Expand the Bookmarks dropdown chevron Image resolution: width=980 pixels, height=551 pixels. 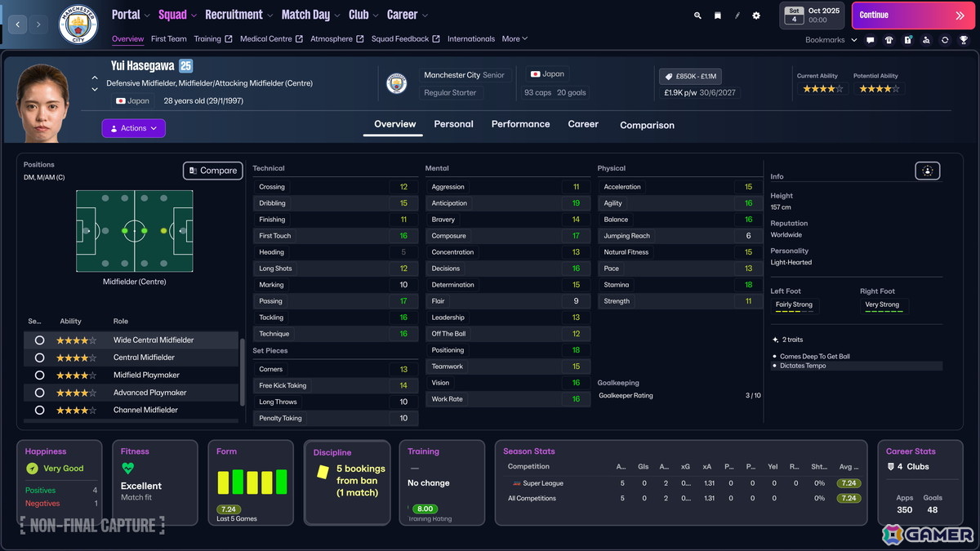point(854,39)
